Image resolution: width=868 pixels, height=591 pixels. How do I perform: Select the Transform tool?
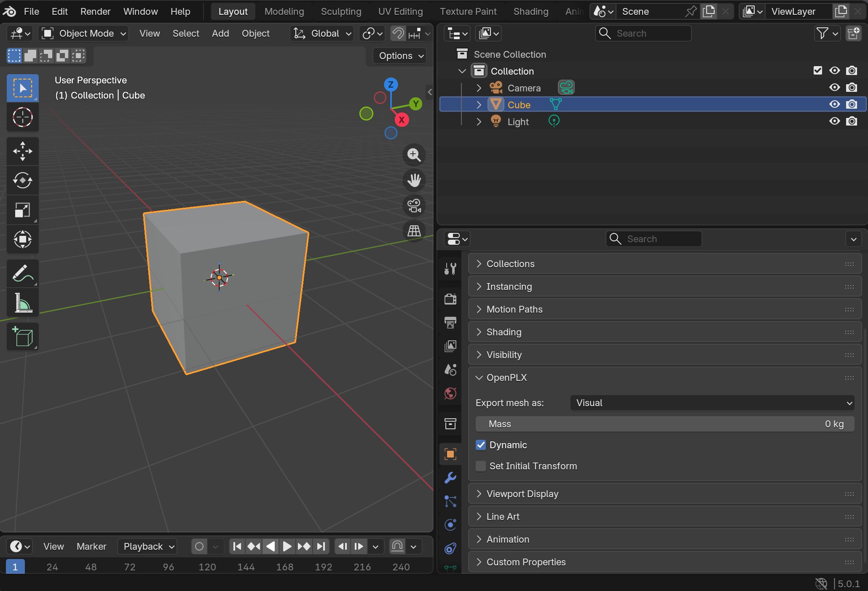click(x=23, y=240)
